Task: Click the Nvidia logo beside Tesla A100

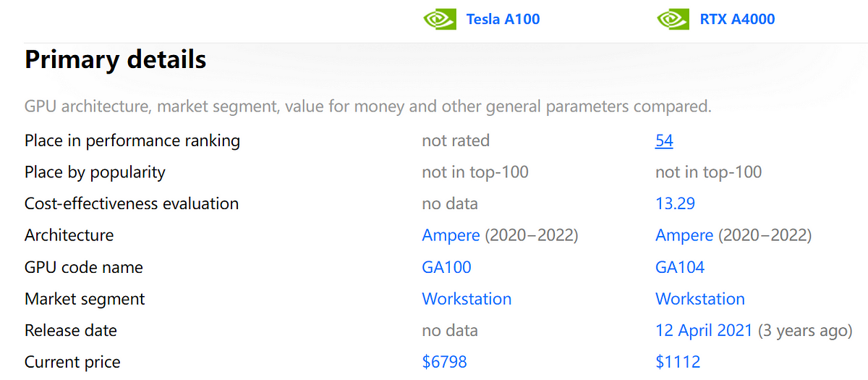Action: pyautogui.click(x=440, y=19)
